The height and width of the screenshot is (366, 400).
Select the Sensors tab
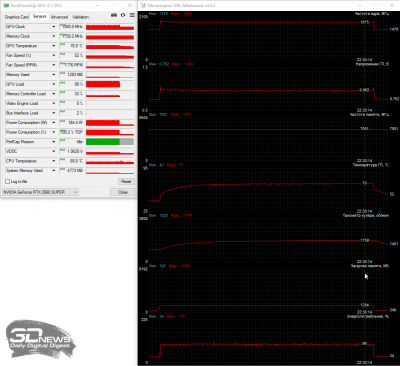tap(40, 16)
